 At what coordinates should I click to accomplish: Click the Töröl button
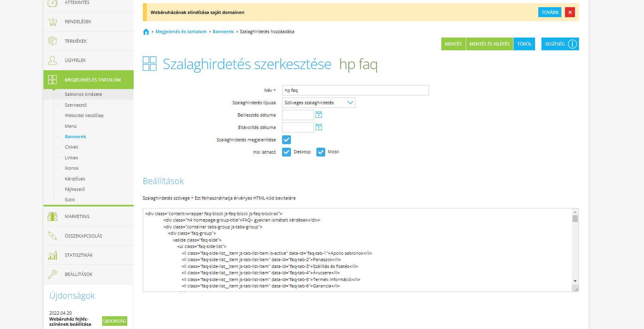coord(524,44)
